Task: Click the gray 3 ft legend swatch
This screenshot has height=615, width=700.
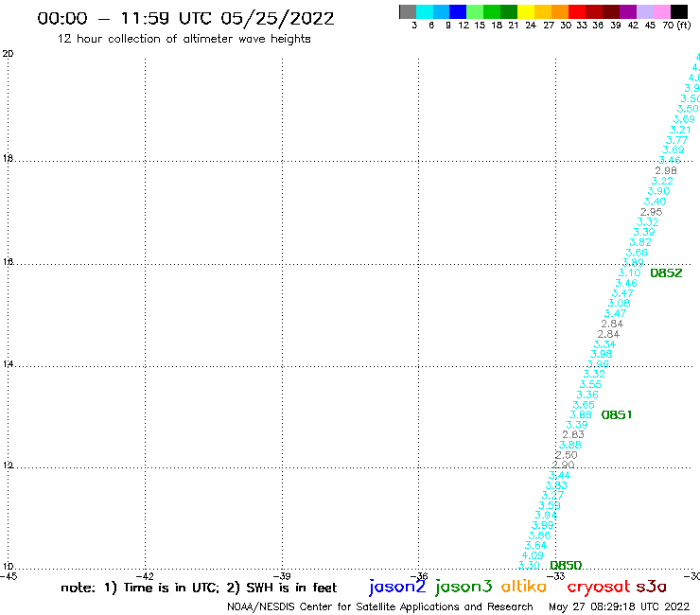Action: pyautogui.click(x=408, y=11)
